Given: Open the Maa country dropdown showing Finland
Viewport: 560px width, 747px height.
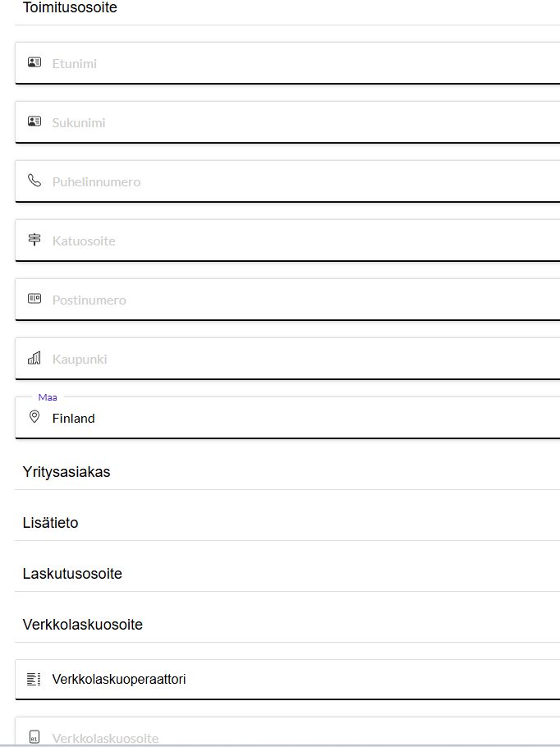Looking at the screenshot, I should coord(288,418).
